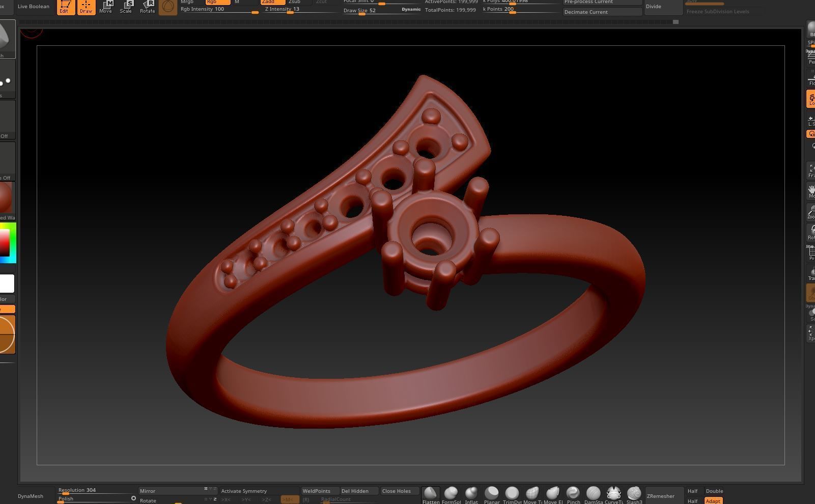Activate the Draw mode button
The height and width of the screenshot is (504, 815).
click(86, 7)
